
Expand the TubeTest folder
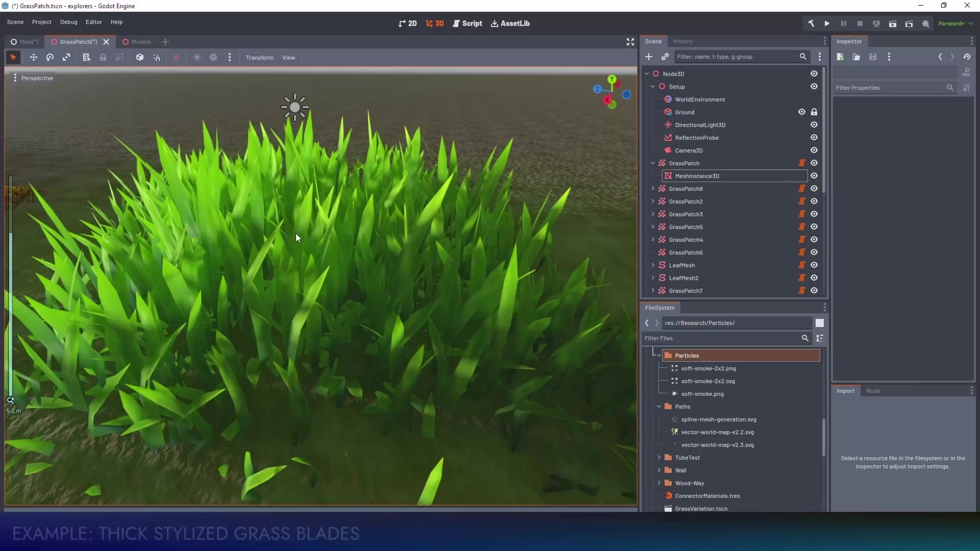pyautogui.click(x=659, y=458)
